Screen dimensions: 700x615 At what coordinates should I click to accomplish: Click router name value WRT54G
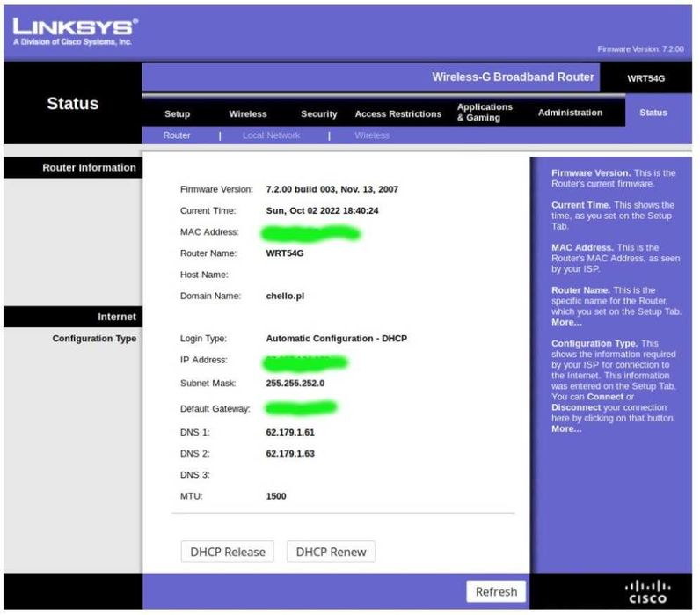tap(284, 253)
